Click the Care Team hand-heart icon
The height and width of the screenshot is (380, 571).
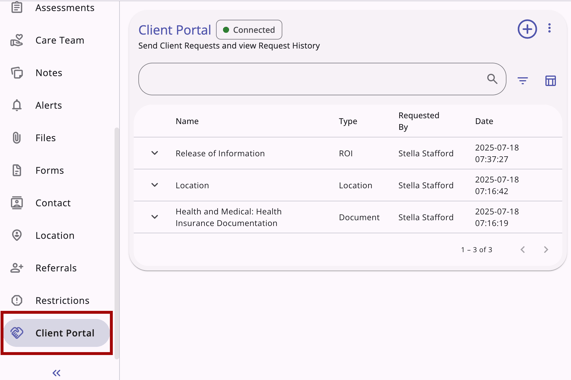tap(17, 40)
